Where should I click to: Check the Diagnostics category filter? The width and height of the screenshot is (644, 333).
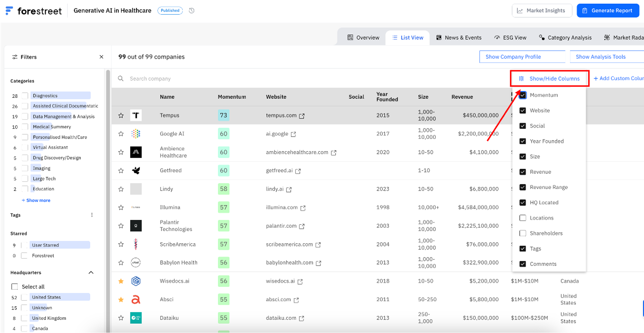click(x=25, y=96)
